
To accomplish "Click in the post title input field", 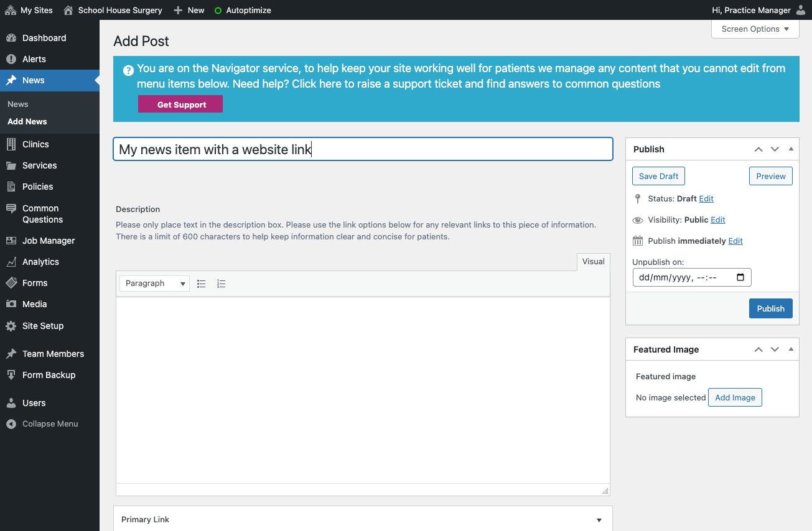I will click(x=363, y=149).
